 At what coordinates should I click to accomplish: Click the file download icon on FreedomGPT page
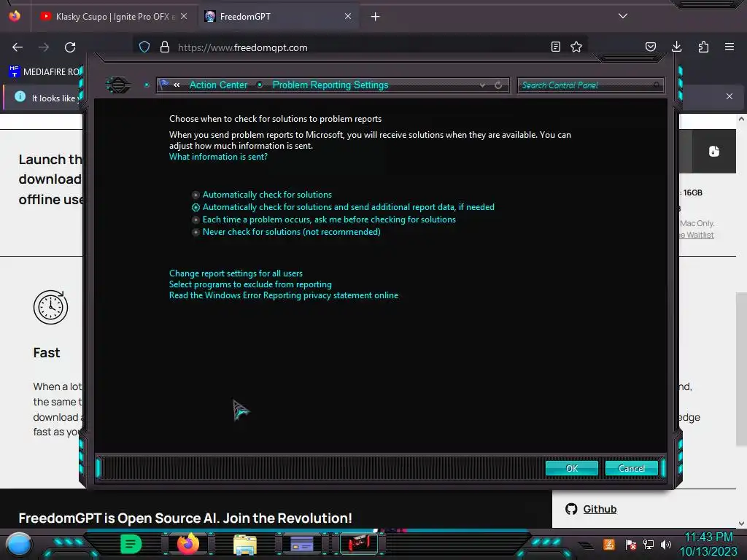[x=713, y=151]
